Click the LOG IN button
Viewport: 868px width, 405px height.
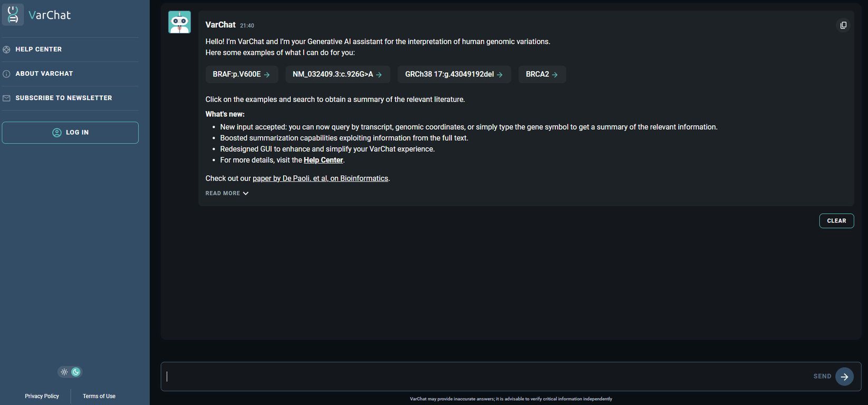(70, 133)
